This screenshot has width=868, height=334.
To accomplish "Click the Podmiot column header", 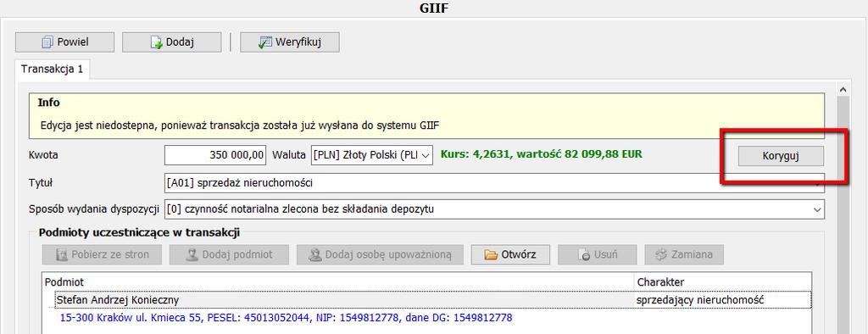I will click(x=337, y=281).
